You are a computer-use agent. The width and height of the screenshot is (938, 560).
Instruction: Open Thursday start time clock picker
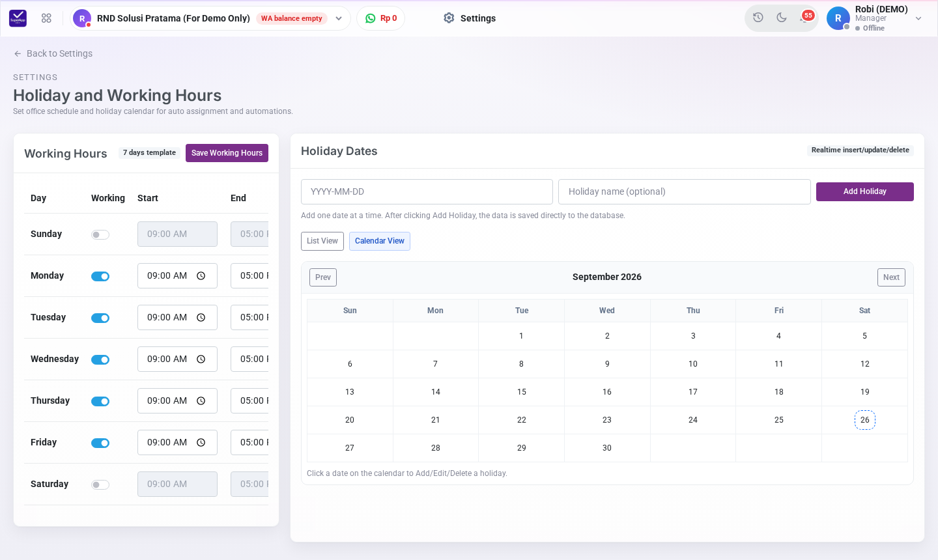201,401
